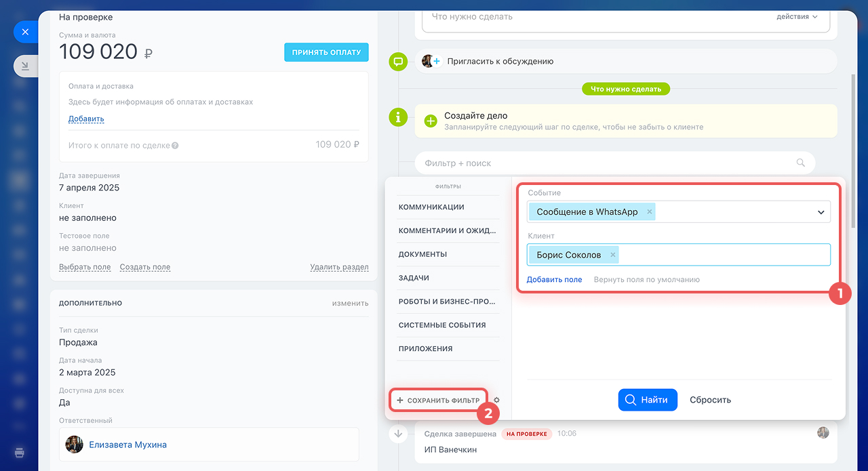Screen dimensions: 868x471
Task: Click the Да value under Доступна для всех
Action: tap(64, 403)
